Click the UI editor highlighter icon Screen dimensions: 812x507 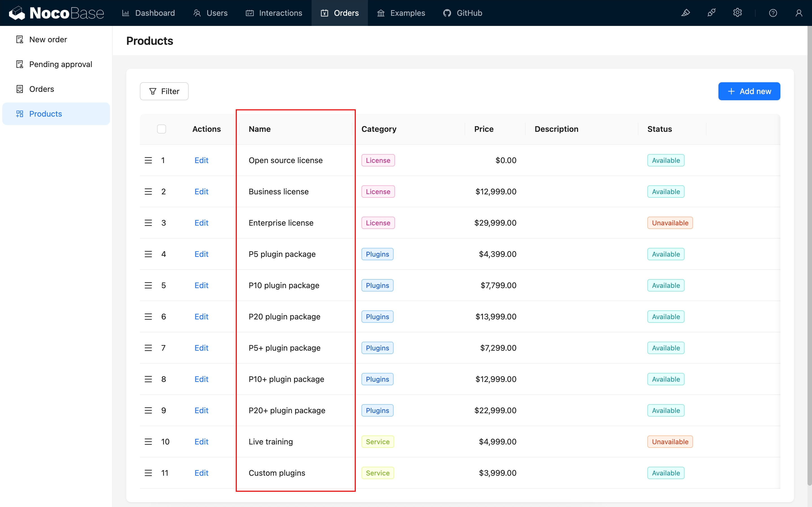tap(685, 13)
